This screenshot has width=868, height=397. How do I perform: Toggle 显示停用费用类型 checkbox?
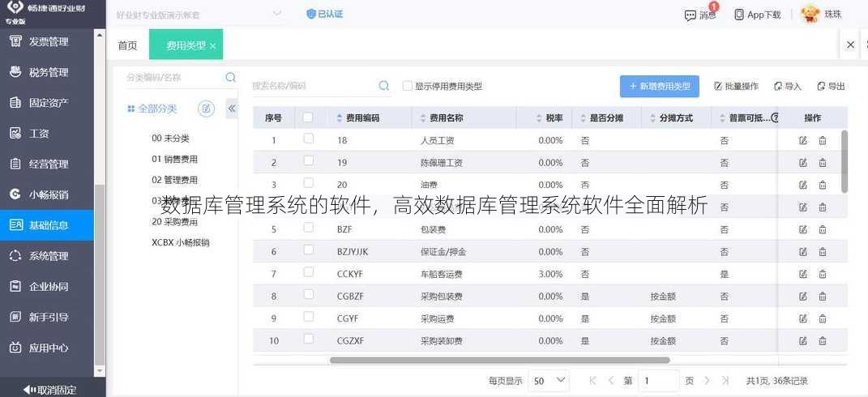click(x=408, y=86)
